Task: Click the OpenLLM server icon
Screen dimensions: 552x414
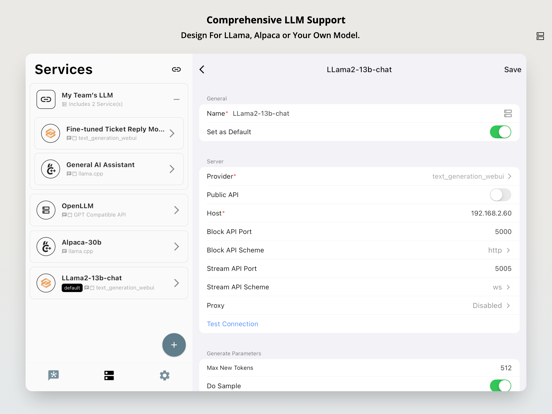Action: click(x=46, y=210)
